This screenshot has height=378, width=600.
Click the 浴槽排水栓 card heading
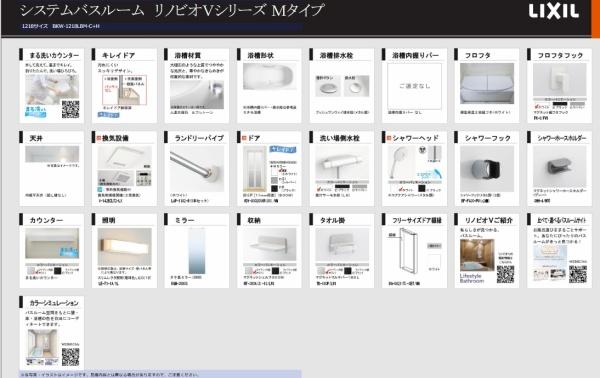tap(336, 55)
